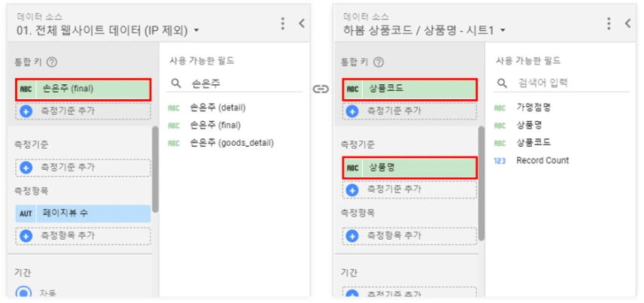This screenshot has width=644, height=303.
Task: Select Record Count in the right field list
Action: (x=542, y=160)
